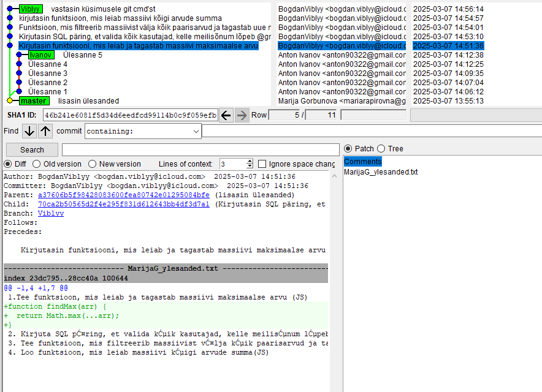Open the 'containing:' find type dropdown

point(196,131)
